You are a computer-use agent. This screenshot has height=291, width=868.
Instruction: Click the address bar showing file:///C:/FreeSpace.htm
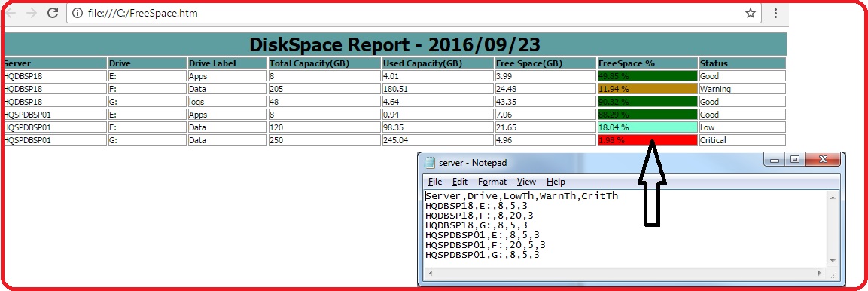point(414,13)
